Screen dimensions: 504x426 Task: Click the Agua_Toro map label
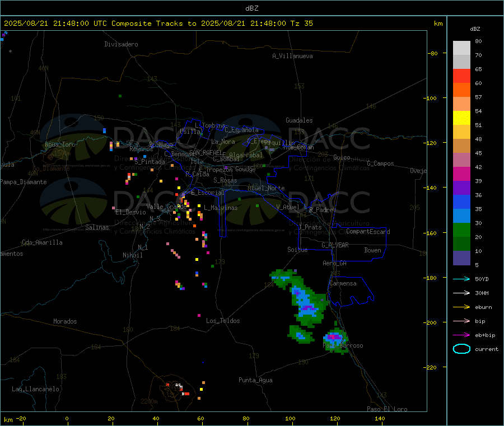(60, 144)
